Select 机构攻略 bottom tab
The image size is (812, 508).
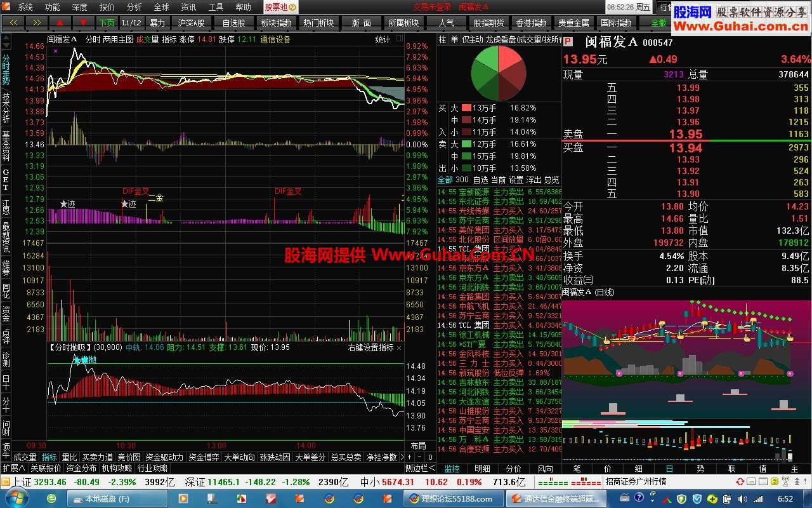click(x=117, y=468)
